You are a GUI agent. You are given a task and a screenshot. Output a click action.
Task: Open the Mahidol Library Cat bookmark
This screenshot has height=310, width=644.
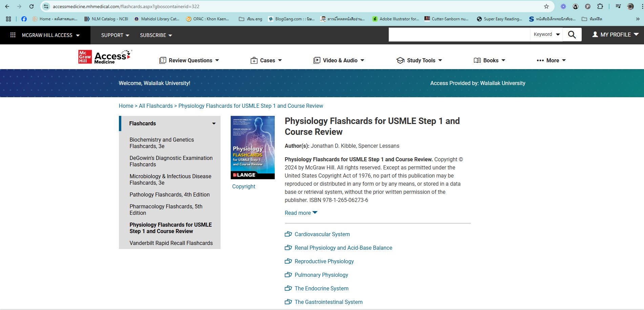tap(157, 19)
